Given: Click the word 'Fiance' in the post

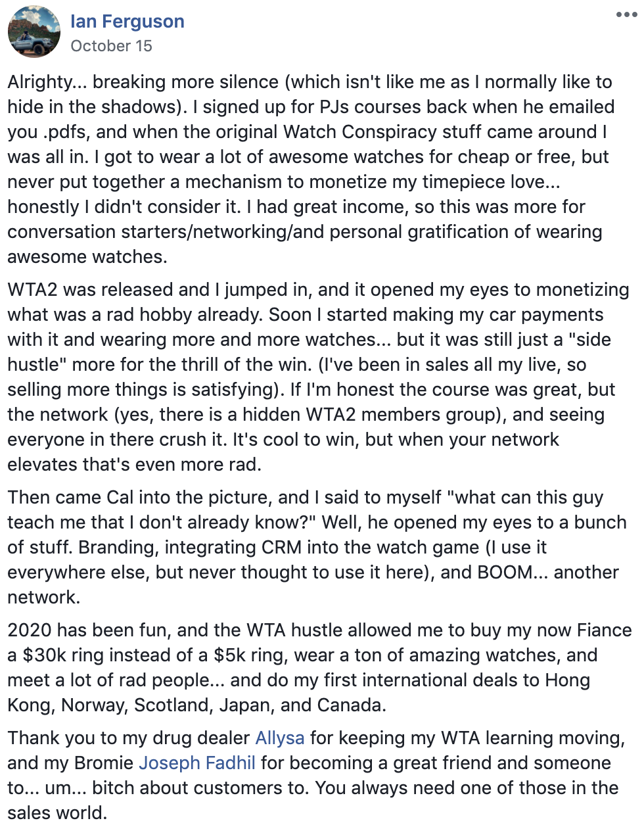Looking at the screenshot, I should tap(605, 630).
